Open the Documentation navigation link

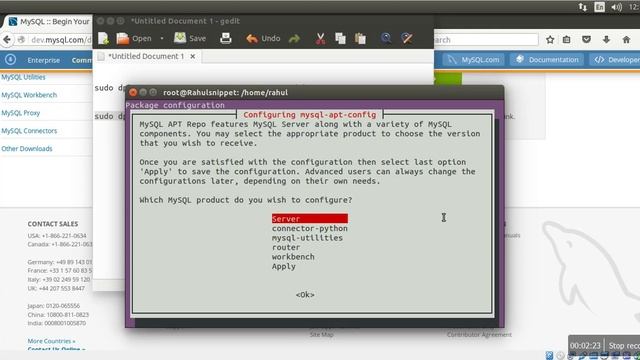547,60
